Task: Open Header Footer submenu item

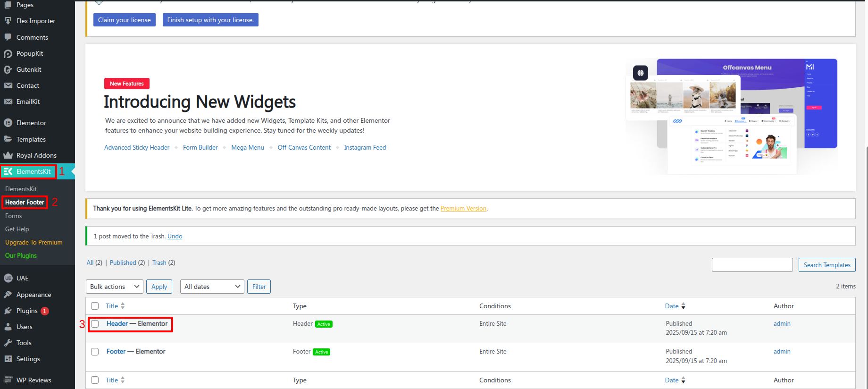Action: pos(25,202)
